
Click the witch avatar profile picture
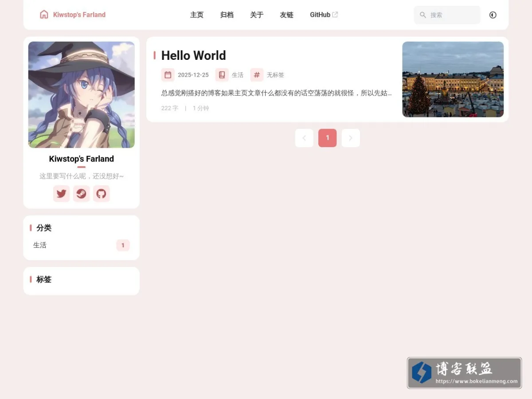click(x=82, y=95)
